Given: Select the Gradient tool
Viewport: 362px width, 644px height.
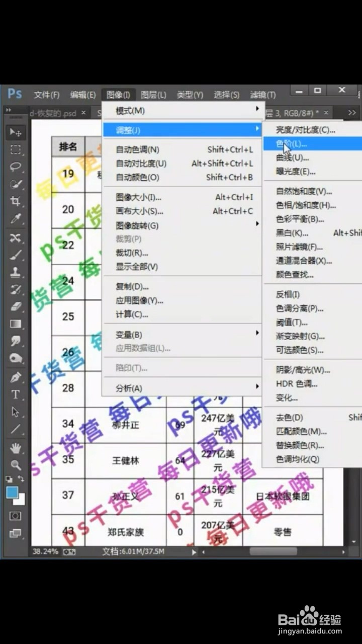Looking at the screenshot, I should (16, 324).
